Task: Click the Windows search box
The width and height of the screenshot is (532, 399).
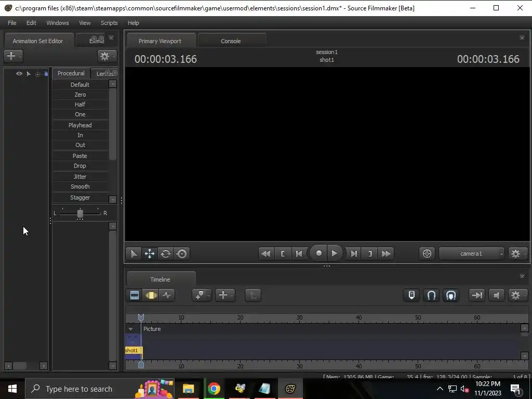Action: coord(100,389)
